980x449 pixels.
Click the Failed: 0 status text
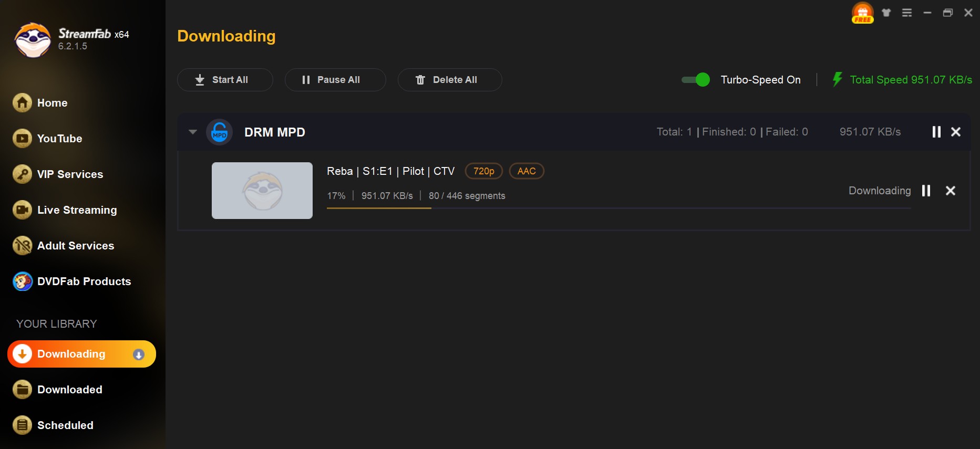[787, 132]
